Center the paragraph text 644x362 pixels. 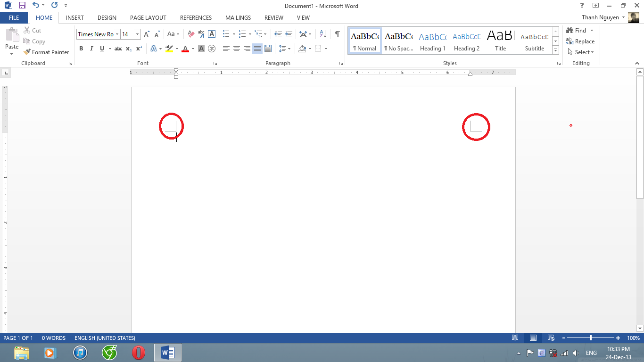pos(237,49)
